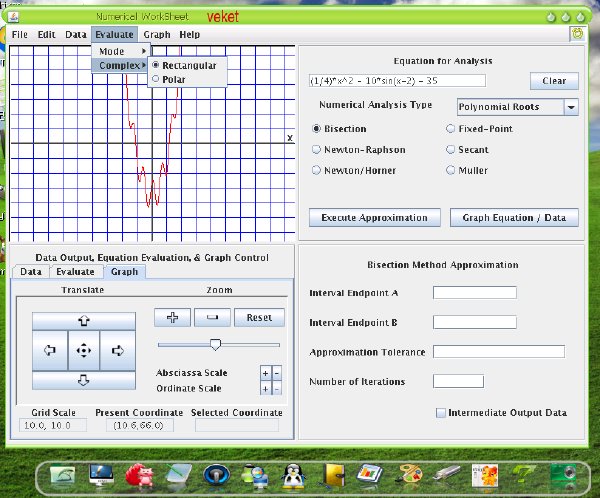Open the yellow address book dock icon
The width and height of the screenshot is (600, 498).
[333, 476]
